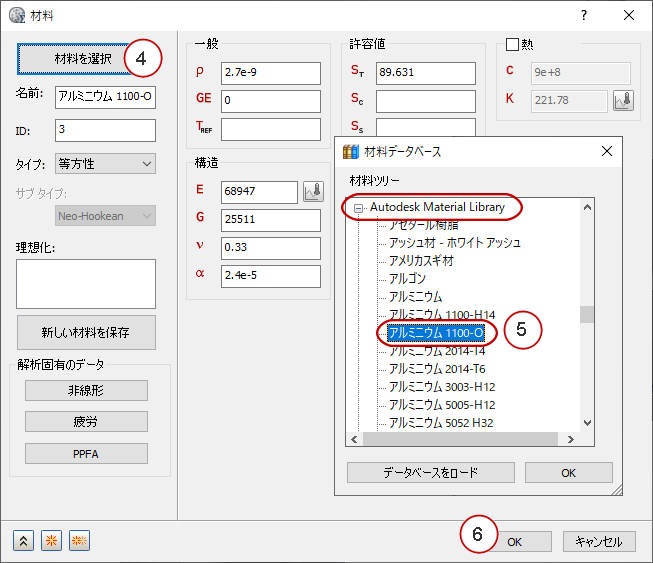Click the books icon of 材料データベース window
The image size is (653, 563).
(x=351, y=152)
